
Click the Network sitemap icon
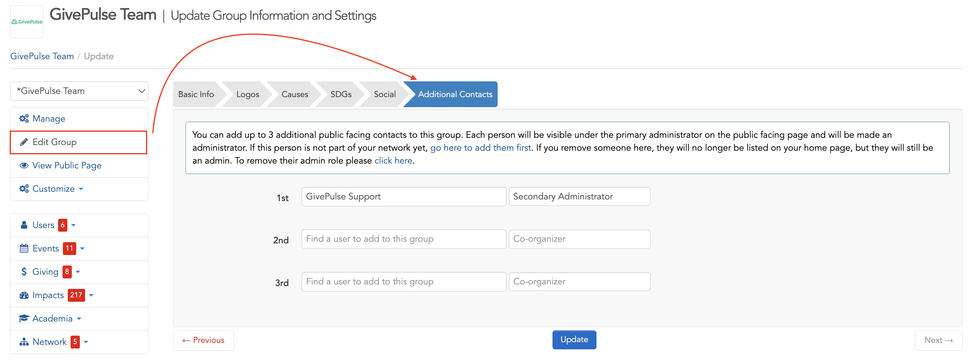point(24,342)
